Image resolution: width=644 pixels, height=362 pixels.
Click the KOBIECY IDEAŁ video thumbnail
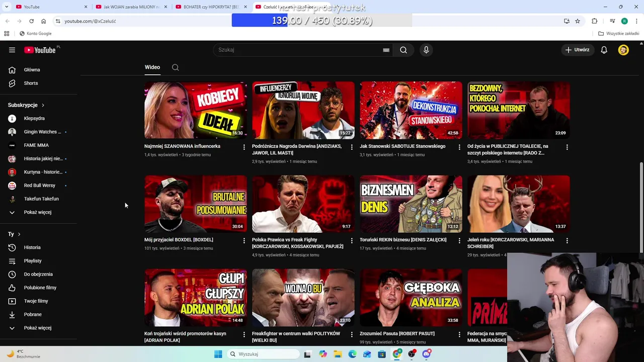(196, 110)
